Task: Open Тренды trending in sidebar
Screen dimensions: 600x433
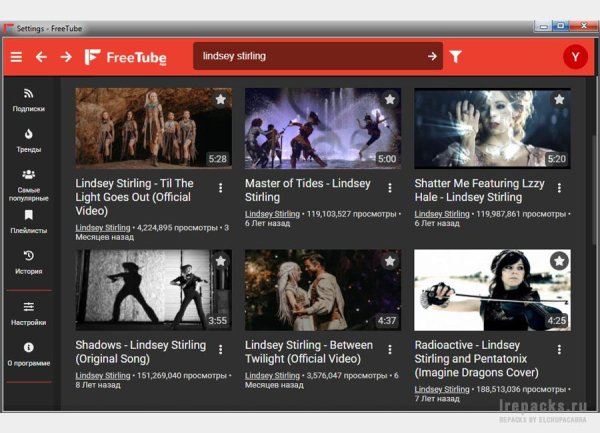Action: 29,141
